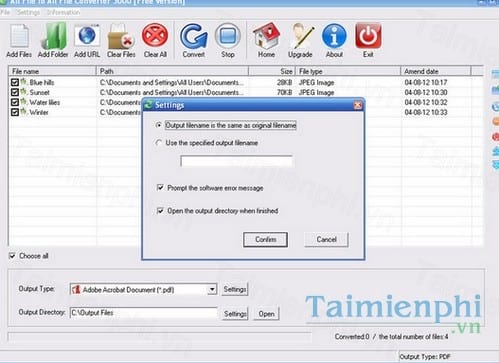Screen dimensions: 499x363
Task: Click the Exit power icon
Action: [368, 35]
